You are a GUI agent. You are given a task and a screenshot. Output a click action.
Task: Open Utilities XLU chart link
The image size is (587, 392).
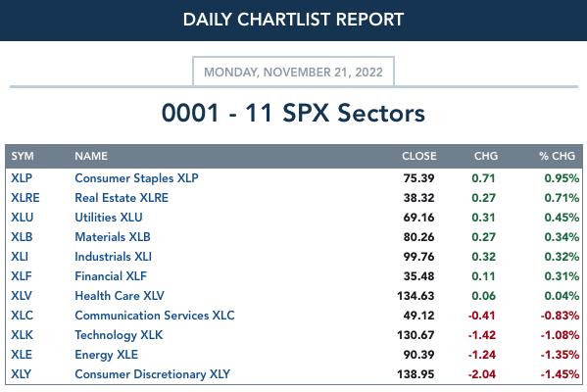[x=109, y=218]
